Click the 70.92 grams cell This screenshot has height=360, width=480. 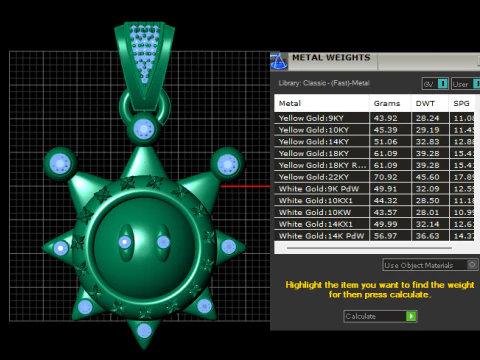coord(390,177)
